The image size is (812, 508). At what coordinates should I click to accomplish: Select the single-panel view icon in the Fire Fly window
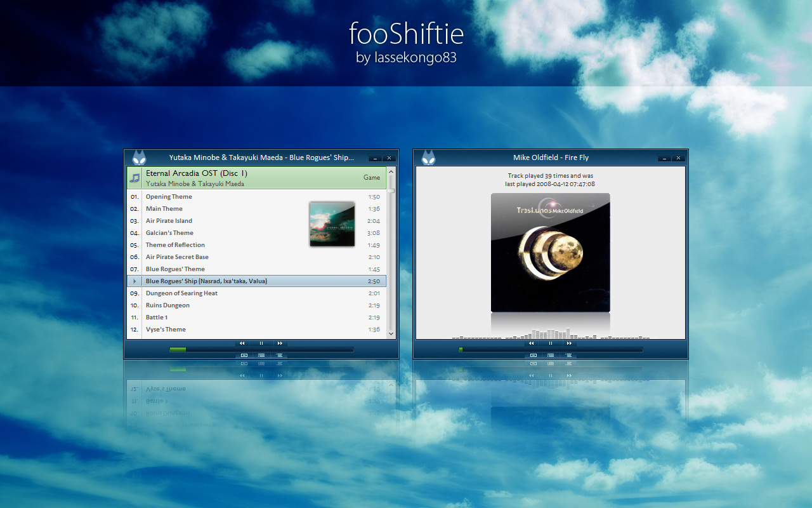(533, 355)
